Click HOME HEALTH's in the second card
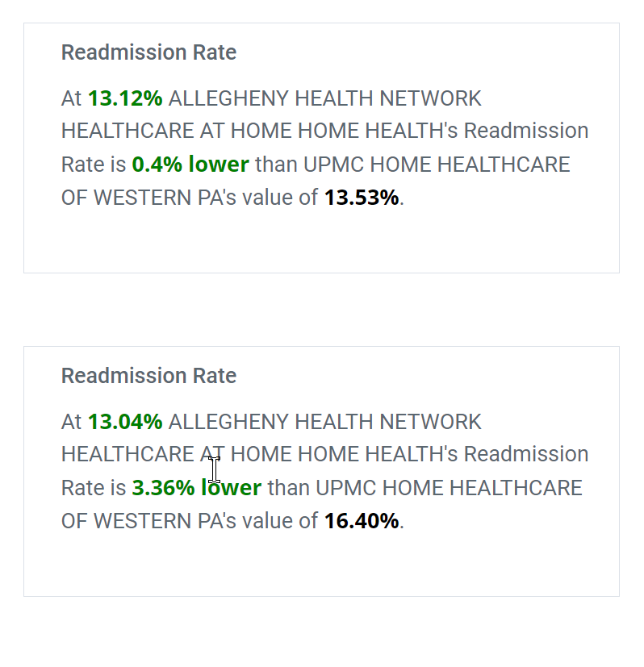Screen dimensions: 644x667 [x=378, y=454]
